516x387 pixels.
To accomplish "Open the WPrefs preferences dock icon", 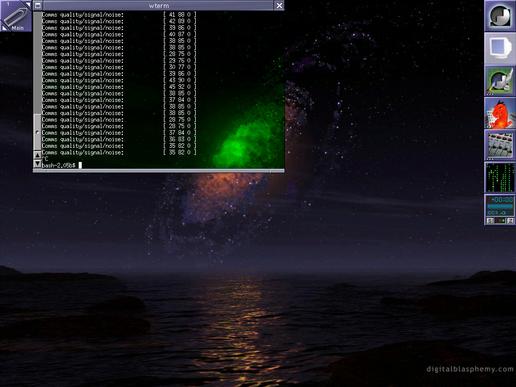I will [500, 81].
